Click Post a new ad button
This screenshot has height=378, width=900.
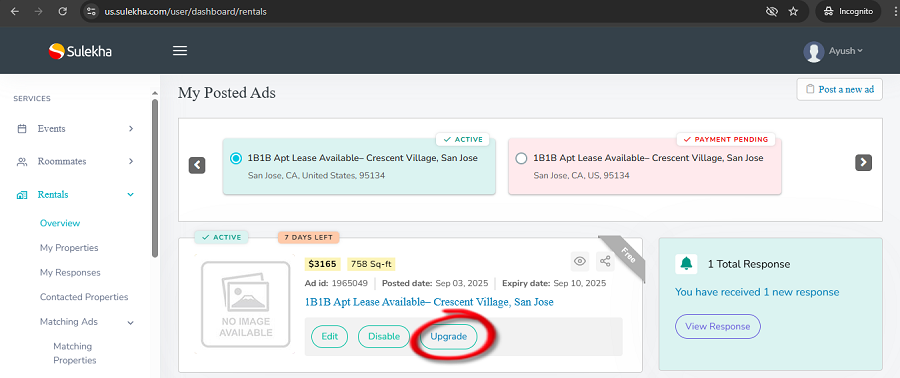(839, 89)
